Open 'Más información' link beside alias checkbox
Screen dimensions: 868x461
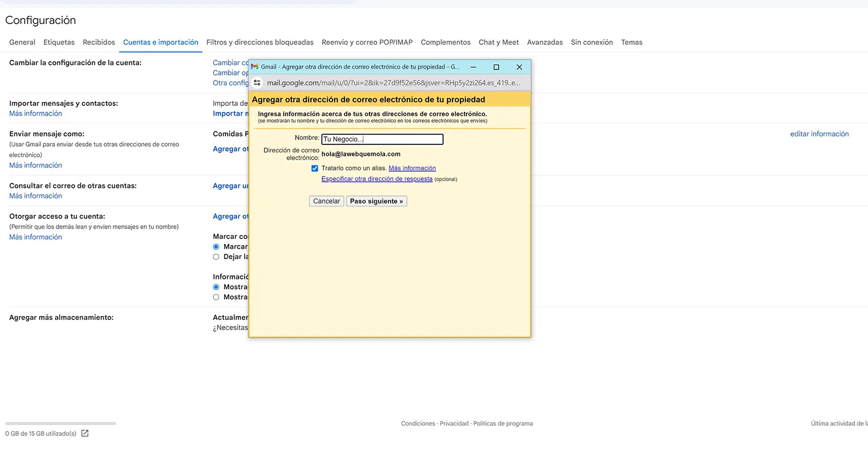tap(412, 168)
